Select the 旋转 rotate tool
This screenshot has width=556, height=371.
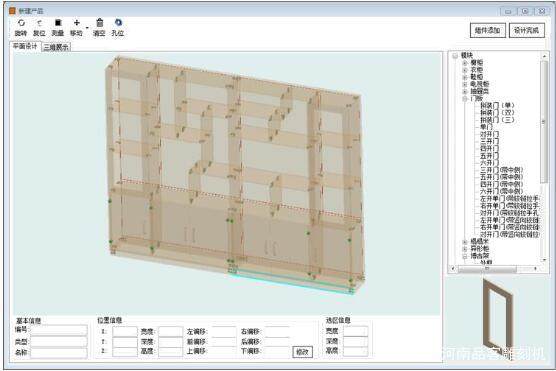[21, 27]
